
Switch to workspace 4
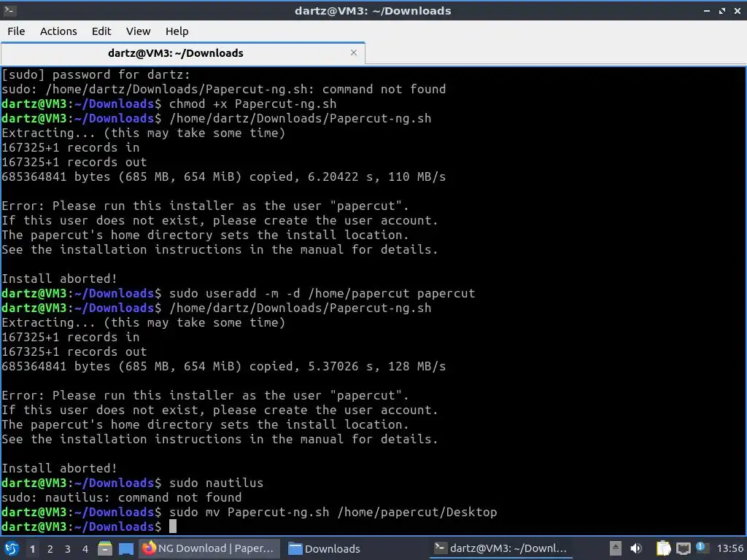pos(85,549)
